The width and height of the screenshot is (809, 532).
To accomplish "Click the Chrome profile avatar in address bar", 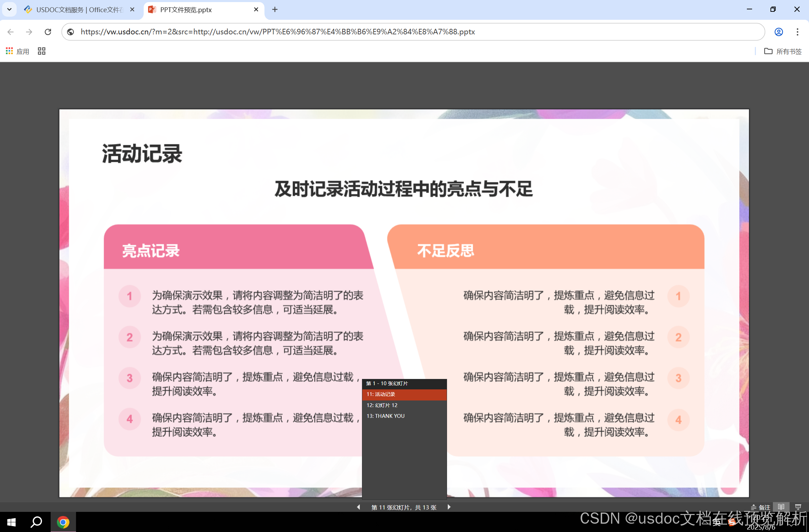I will tap(779, 32).
